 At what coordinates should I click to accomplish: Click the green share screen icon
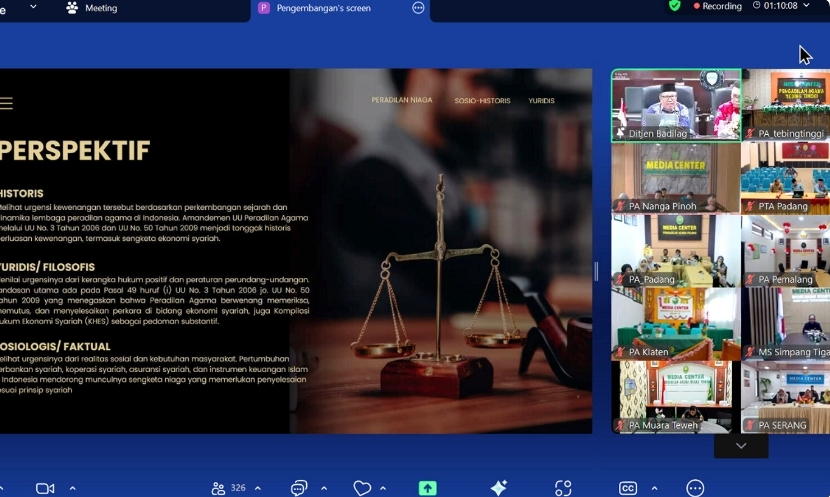pyautogui.click(x=427, y=488)
